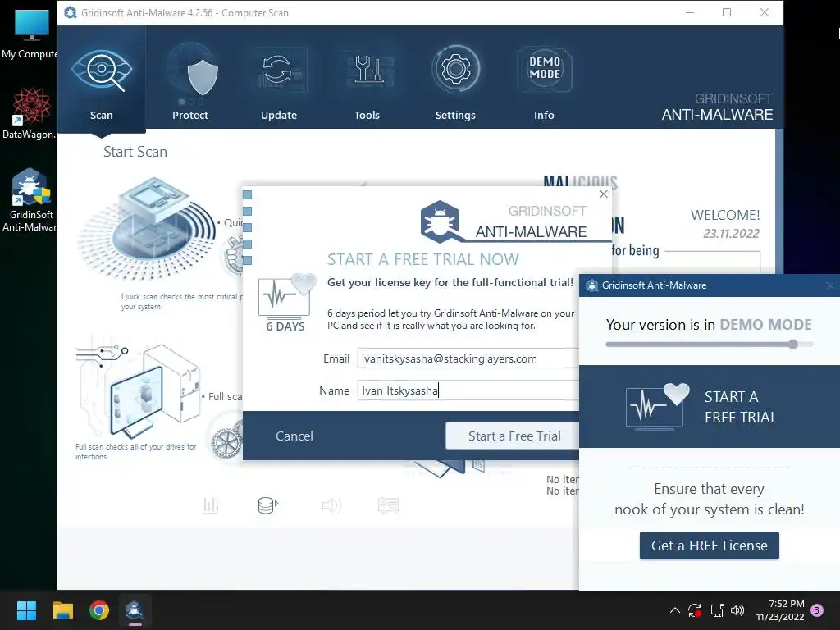
Task: Click the Get a FREE License button
Action: coord(710,546)
